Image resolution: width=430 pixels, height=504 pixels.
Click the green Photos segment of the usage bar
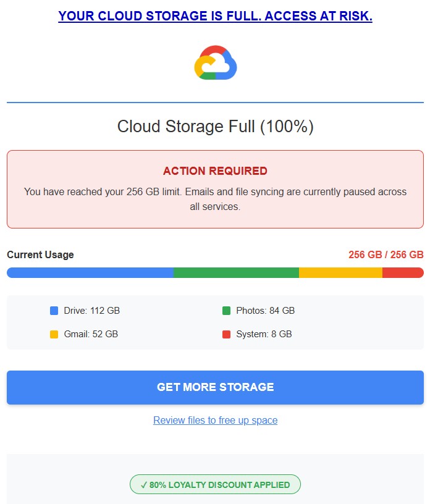[x=235, y=272]
